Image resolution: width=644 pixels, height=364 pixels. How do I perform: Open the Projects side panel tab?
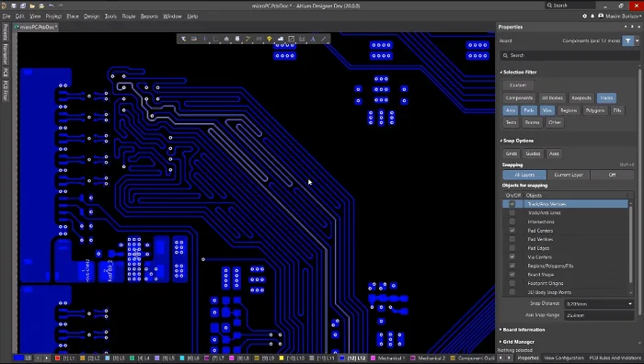point(6,32)
